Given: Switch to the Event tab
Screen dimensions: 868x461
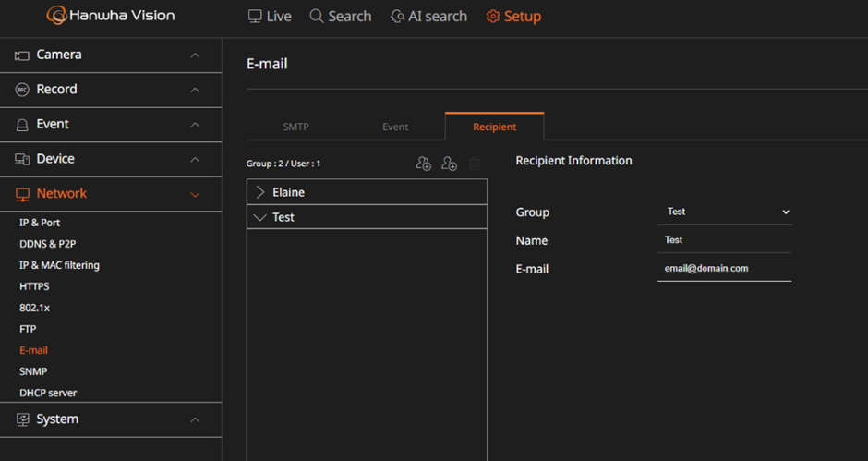Looking at the screenshot, I should click(x=395, y=127).
